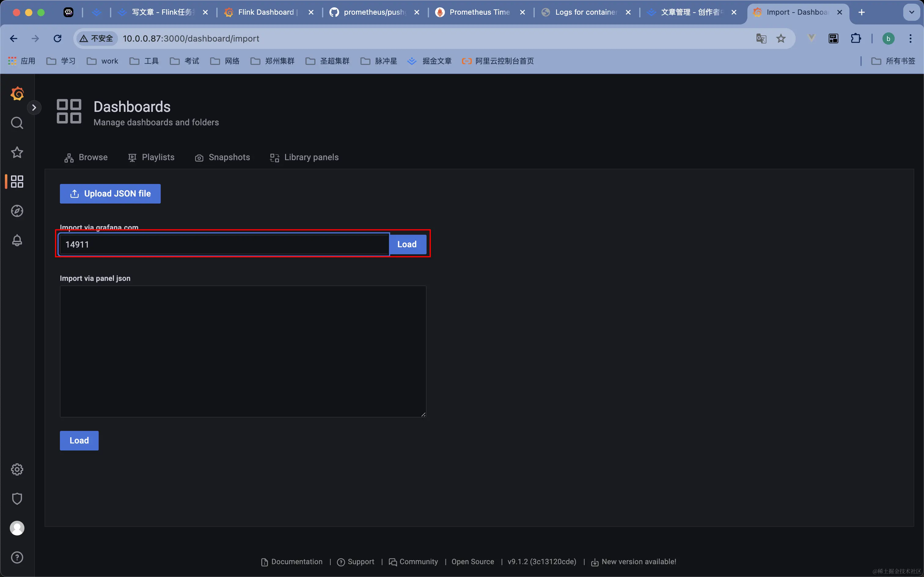Open the search magnifier in sidebar
Viewport: 924px width, 577px height.
[17, 123]
